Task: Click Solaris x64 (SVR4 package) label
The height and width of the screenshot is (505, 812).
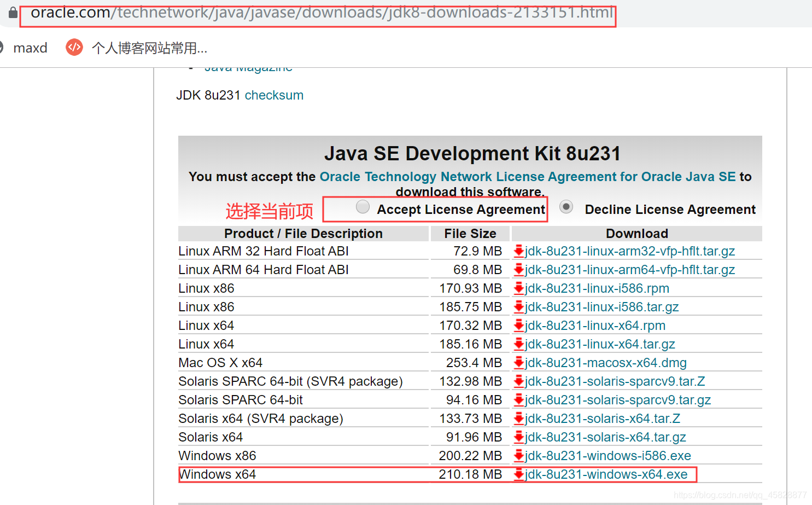Action: (261, 419)
